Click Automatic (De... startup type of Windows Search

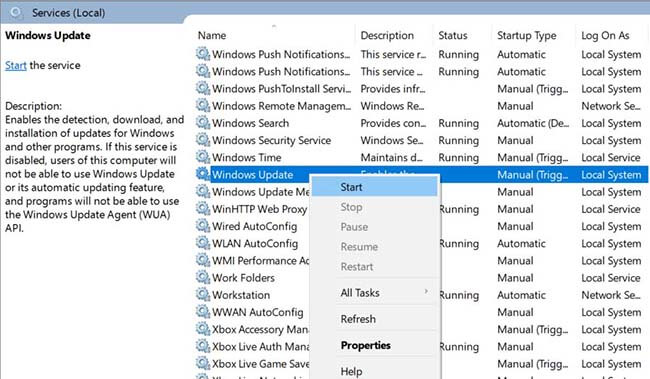[533, 123]
